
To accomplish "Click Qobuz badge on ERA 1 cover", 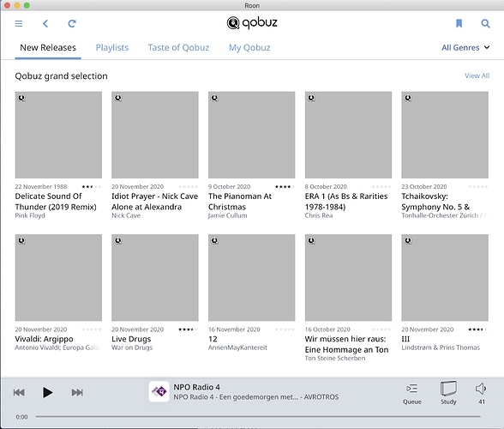I will pyautogui.click(x=311, y=98).
